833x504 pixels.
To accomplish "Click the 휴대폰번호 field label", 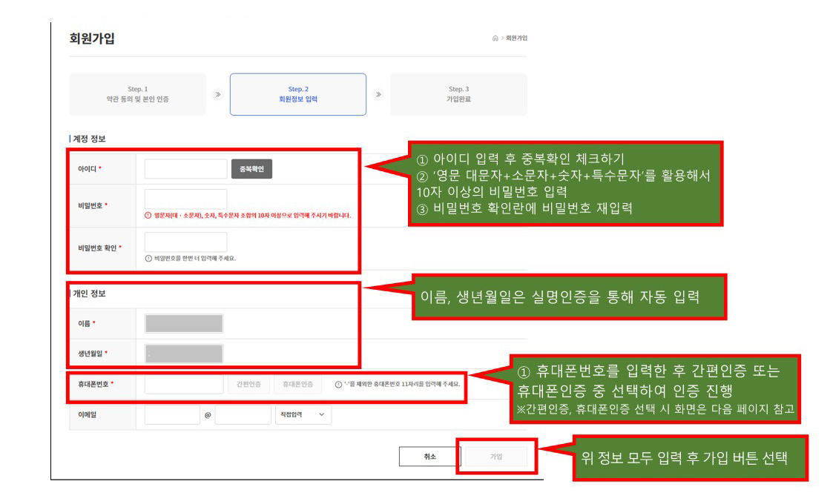I will tap(93, 383).
